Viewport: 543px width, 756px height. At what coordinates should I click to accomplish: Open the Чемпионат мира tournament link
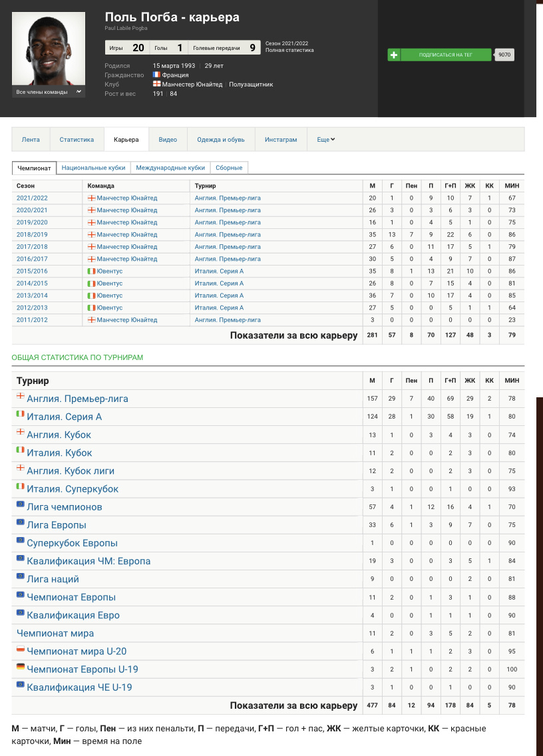[x=55, y=633]
